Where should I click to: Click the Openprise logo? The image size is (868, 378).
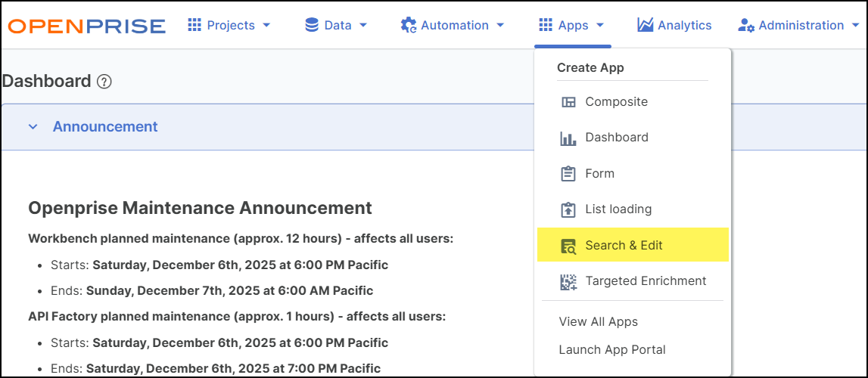tap(87, 26)
